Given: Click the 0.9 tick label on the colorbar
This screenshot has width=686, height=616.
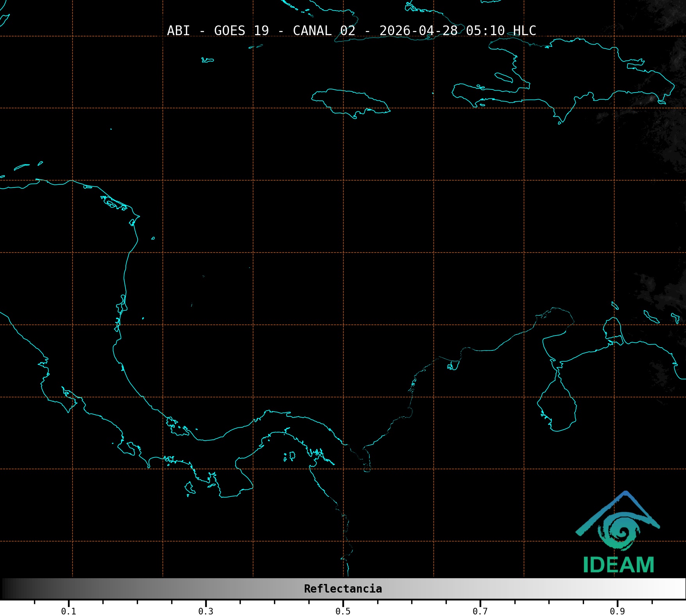Looking at the screenshot, I should pyautogui.click(x=617, y=611).
